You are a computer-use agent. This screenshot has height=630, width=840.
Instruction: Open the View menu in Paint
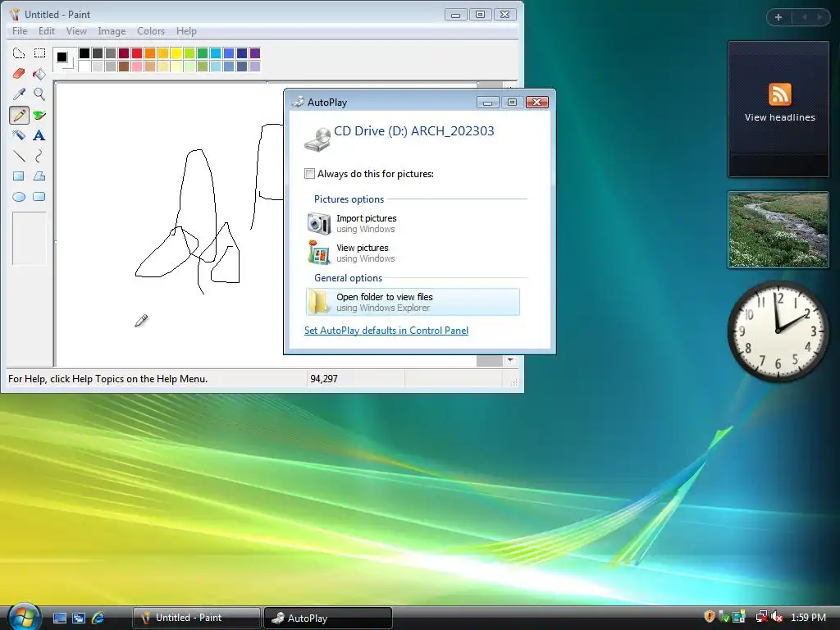click(x=76, y=31)
